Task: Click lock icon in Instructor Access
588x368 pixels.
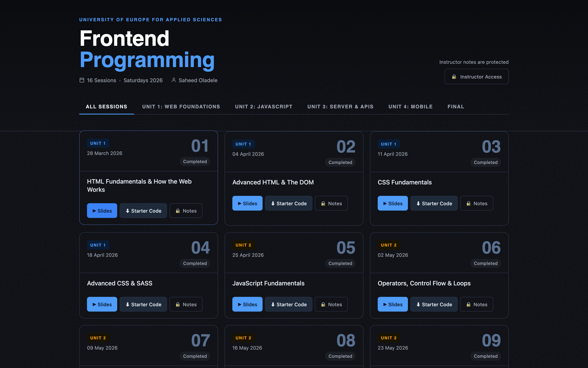Action: (454, 77)
